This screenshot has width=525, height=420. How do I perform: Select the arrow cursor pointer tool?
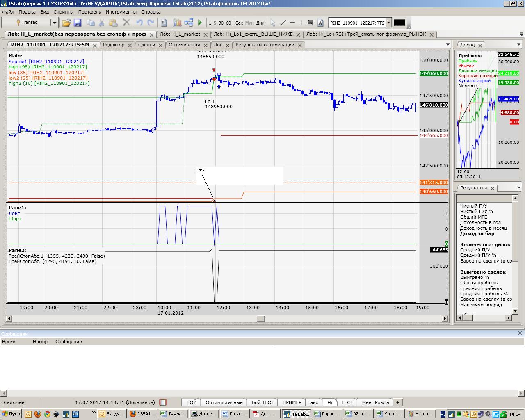[x=273, y=23]
